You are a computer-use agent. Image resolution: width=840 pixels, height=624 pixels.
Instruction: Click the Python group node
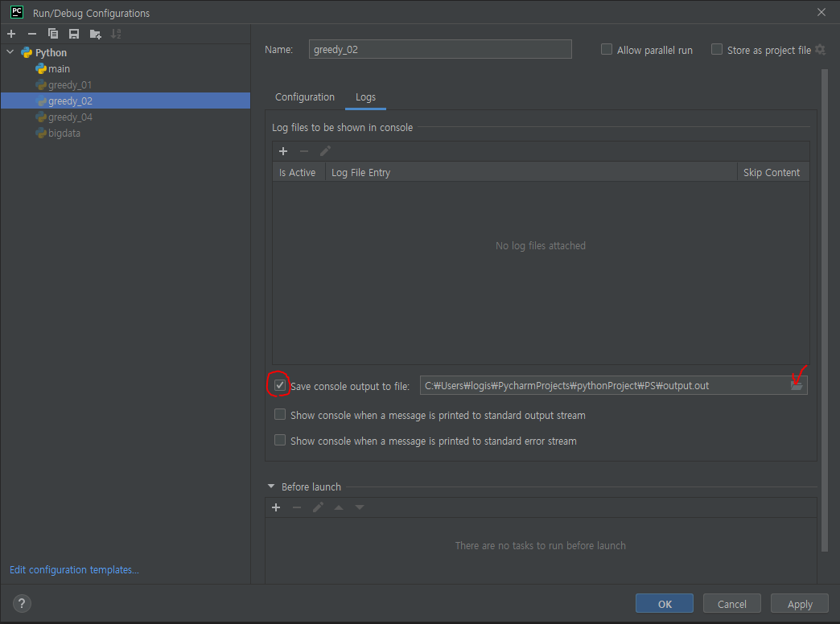tap(126, 52)
